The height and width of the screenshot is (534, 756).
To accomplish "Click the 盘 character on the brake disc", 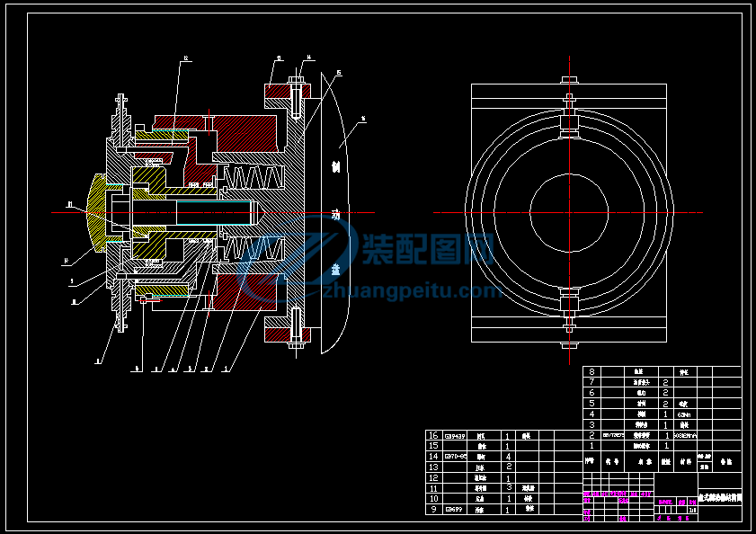I will click(335, 269).
